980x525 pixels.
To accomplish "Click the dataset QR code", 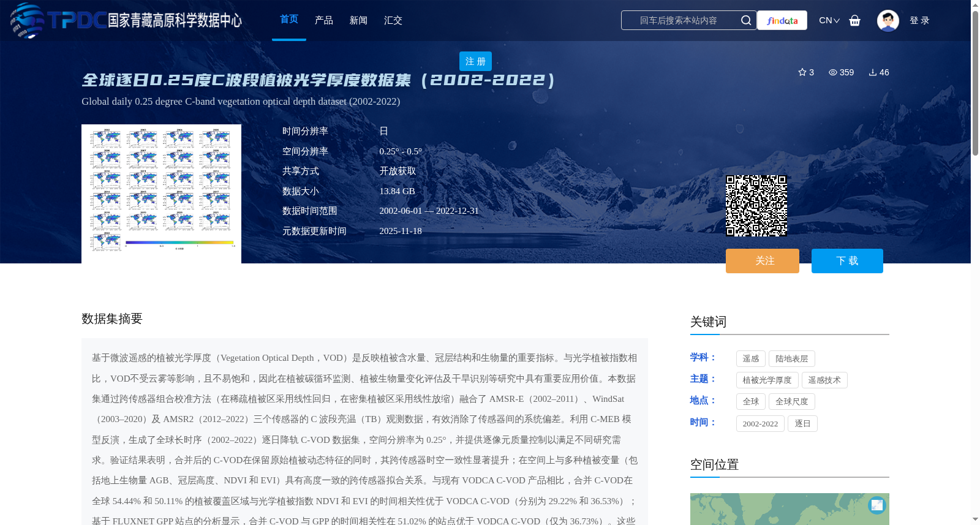I will pos(756,206).
